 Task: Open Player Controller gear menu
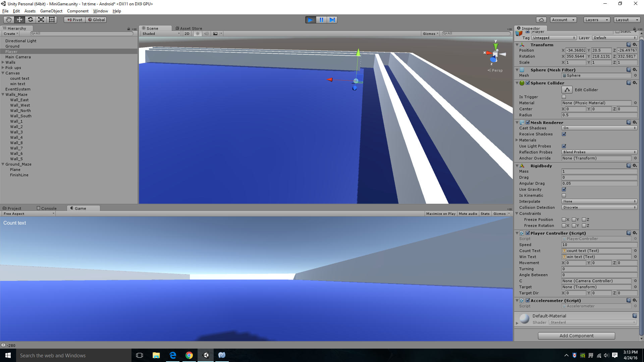(635, 233)
